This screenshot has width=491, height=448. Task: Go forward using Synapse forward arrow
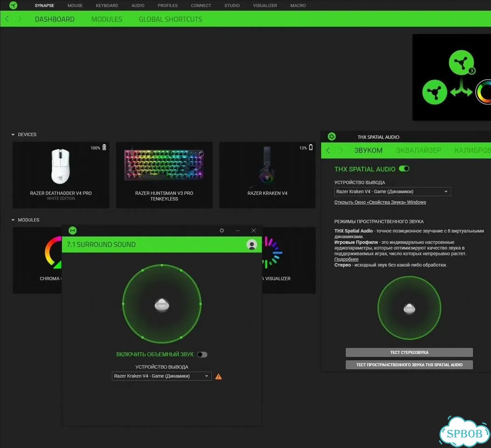pos(20,19)
